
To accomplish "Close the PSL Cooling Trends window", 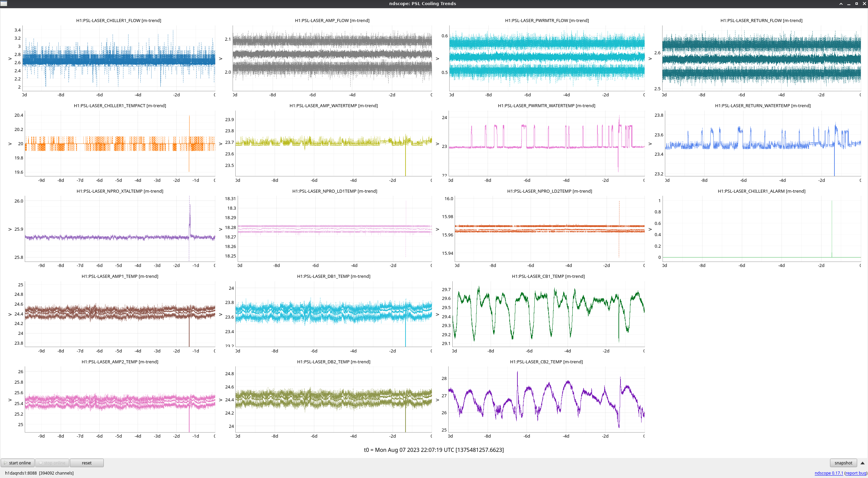I will pos(864,4).
